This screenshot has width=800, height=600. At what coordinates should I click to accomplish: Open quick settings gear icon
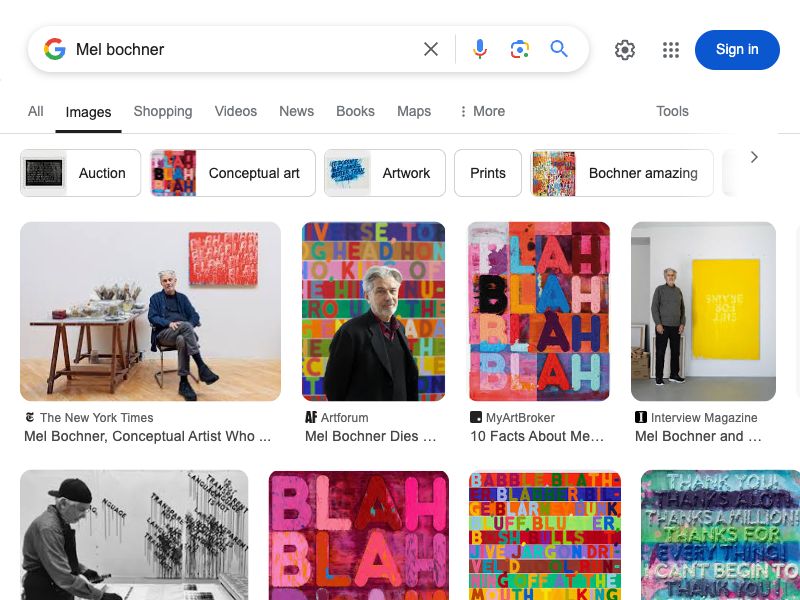[625, 50]
